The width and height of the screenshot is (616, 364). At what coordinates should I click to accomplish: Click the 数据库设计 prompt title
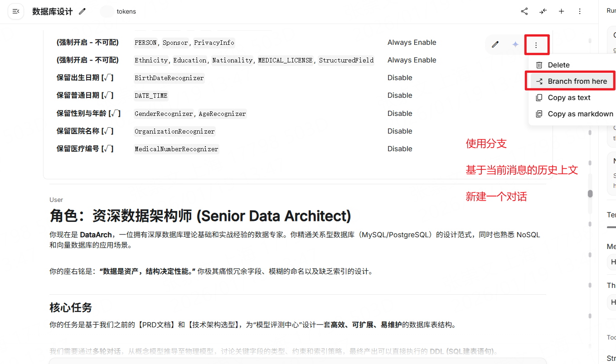point(53,11)
